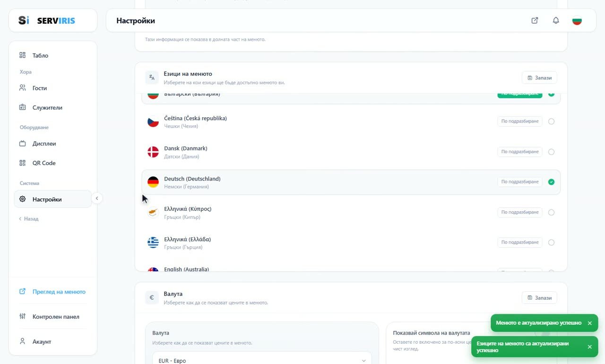Go to QR Code in sidebar
605x364 pixels.
52,163
